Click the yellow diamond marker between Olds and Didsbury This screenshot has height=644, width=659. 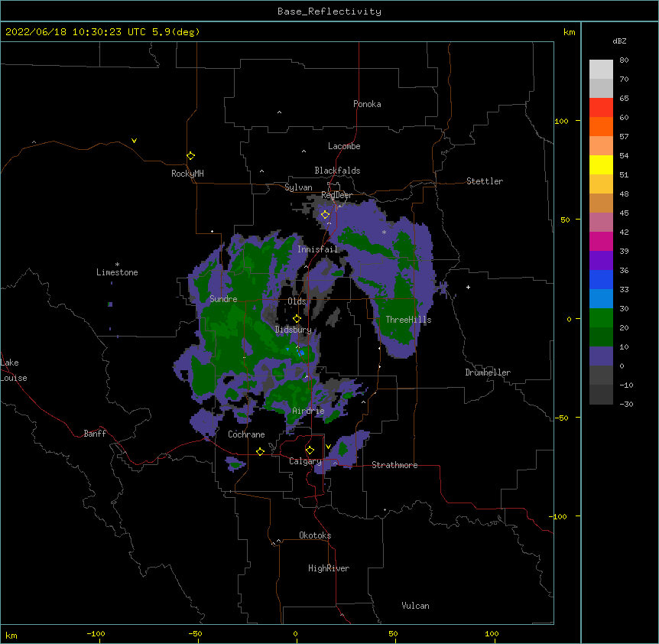297,319
